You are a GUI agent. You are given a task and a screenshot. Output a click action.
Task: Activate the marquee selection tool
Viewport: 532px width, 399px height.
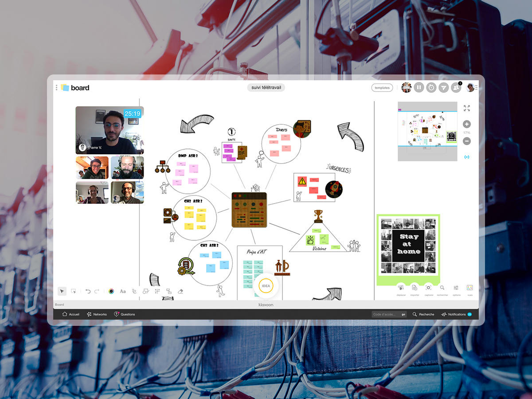(74, 291)
